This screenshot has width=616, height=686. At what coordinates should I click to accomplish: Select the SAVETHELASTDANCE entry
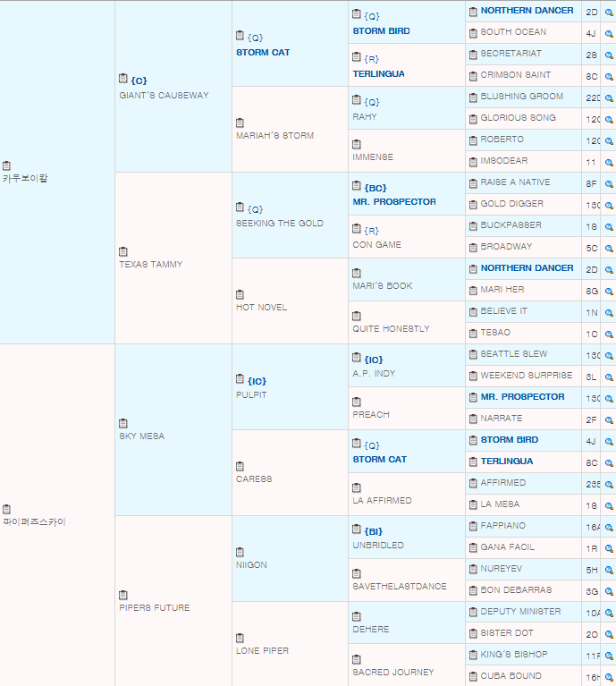point(400,586)
